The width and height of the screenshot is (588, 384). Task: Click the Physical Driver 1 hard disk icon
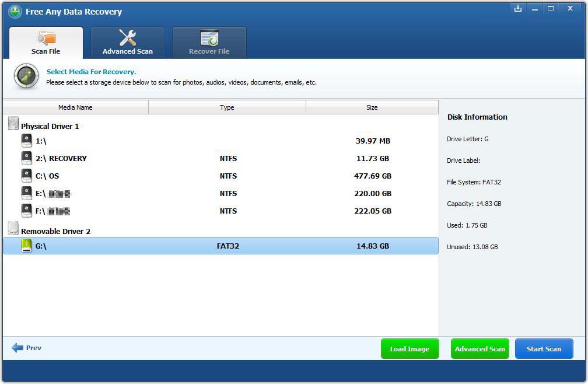pos(13,124)
